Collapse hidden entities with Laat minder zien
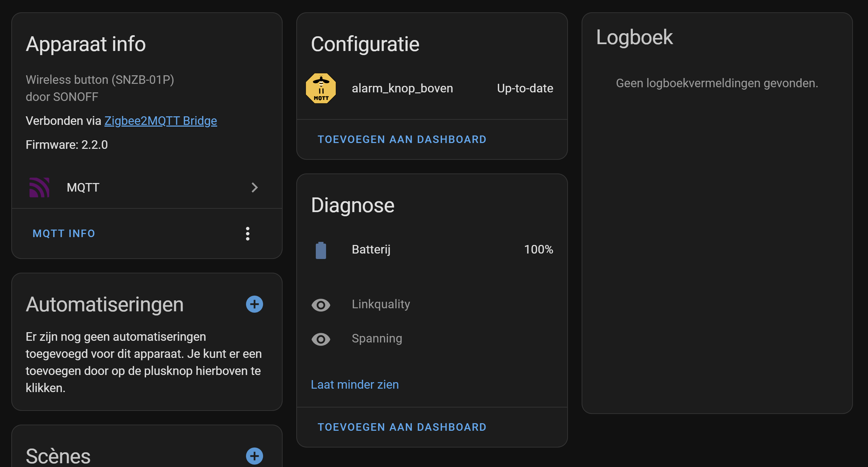868x467 pixels. (354, 384)
